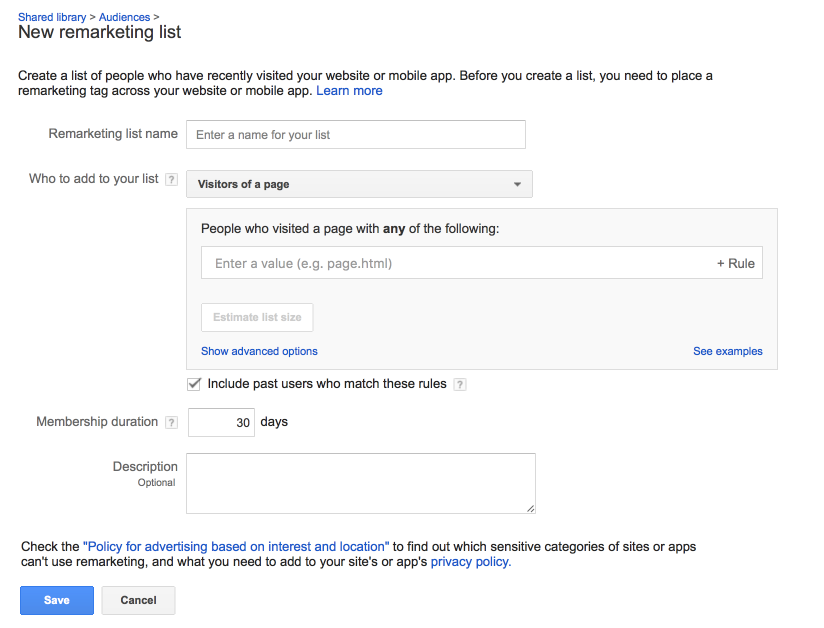The image size is (824, 628).
Task: Cancel creating the remarketing list
Action: point(138,600)
